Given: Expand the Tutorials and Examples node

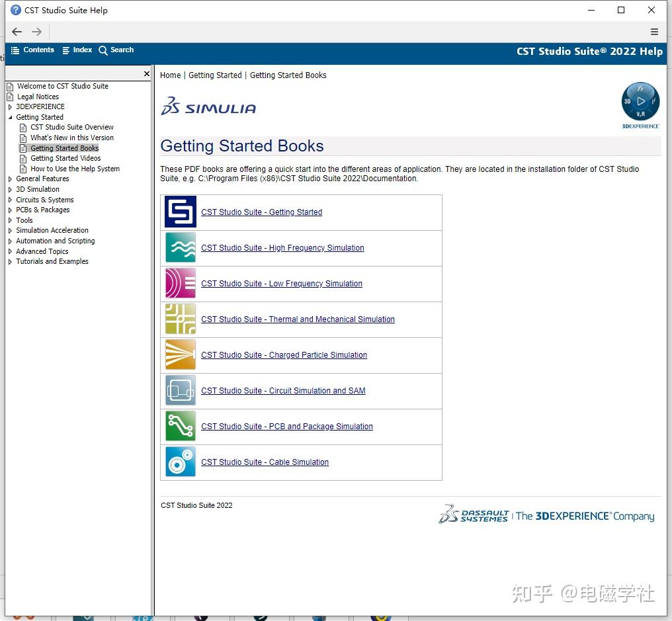Looking at the screenshot, I should point(10,261).
